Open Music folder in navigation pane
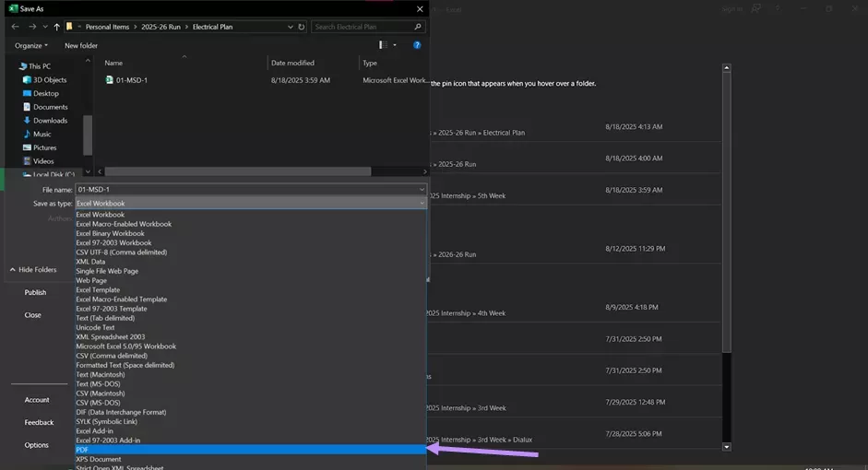 pos(37,134)
